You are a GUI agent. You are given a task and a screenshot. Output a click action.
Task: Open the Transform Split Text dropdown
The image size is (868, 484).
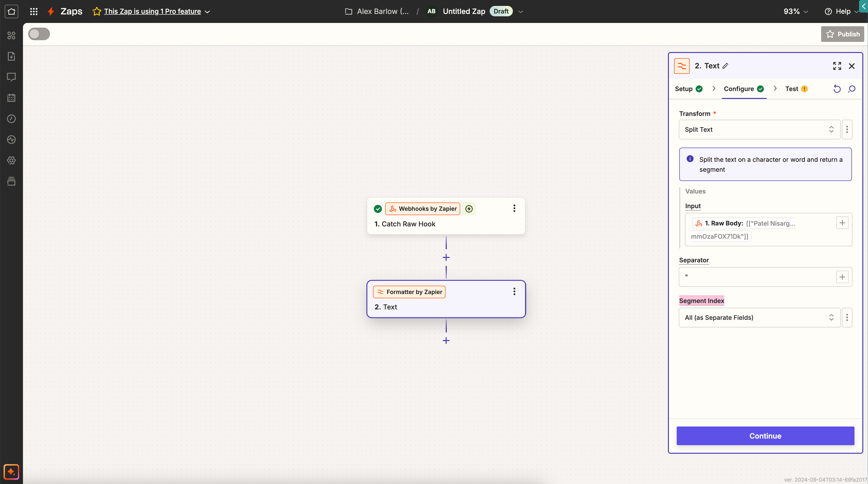click(x=760, y=130)
